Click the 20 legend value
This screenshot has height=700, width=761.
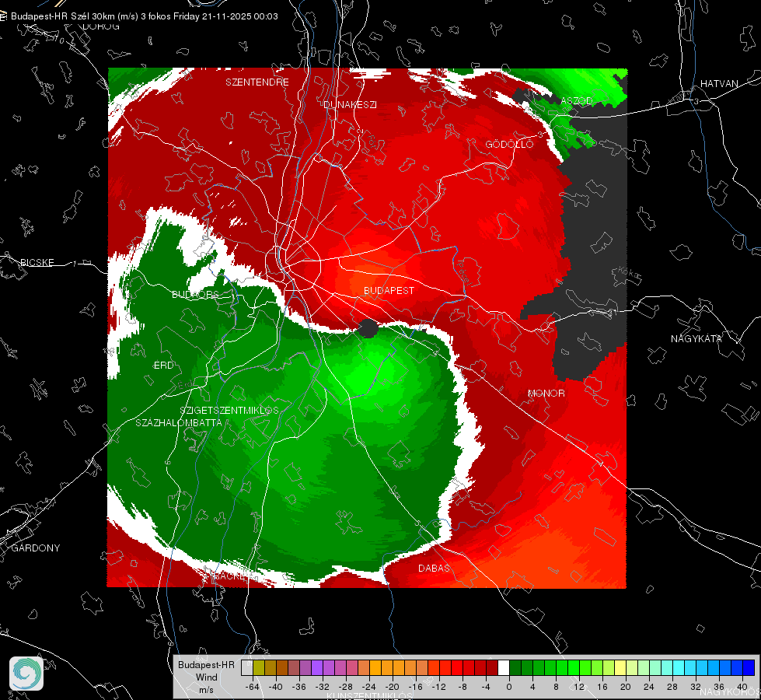pos(625,687)
